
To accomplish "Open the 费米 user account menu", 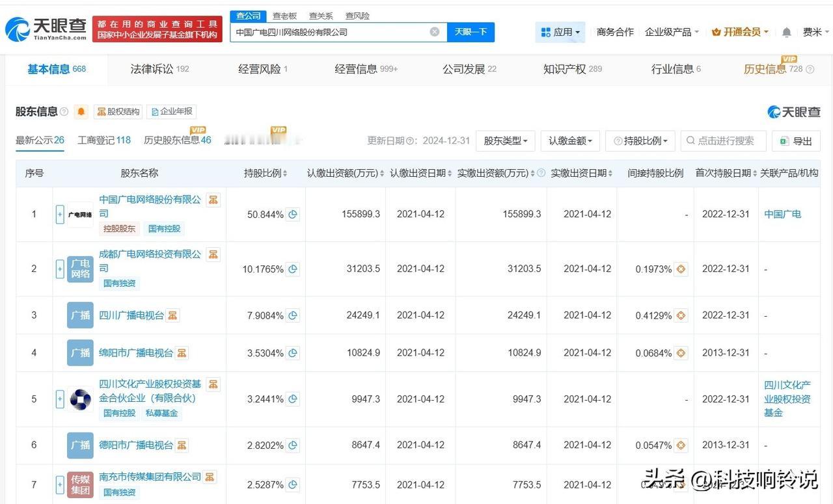I will coord(815,32).
